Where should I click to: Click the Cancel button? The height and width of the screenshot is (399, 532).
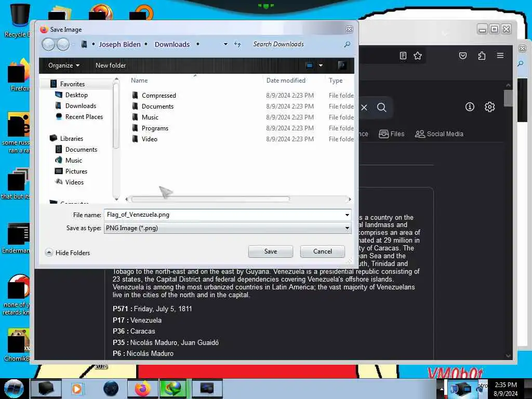(322, 251)
